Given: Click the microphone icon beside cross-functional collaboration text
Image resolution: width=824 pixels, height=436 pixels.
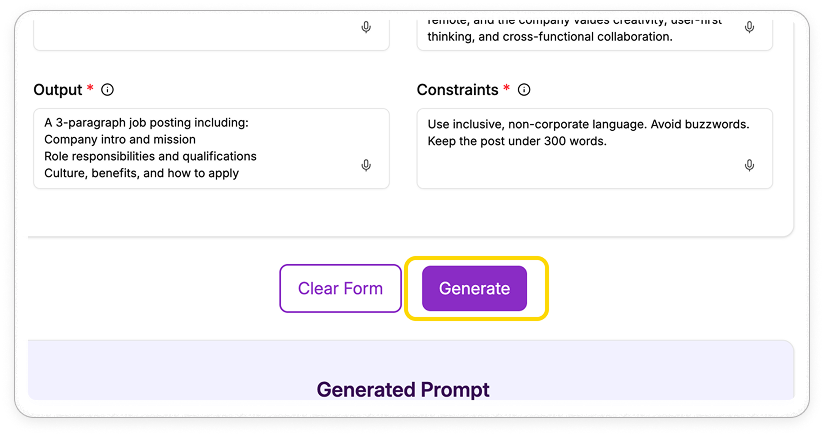Looking at the screenshot, I should (x=749, y=27).
